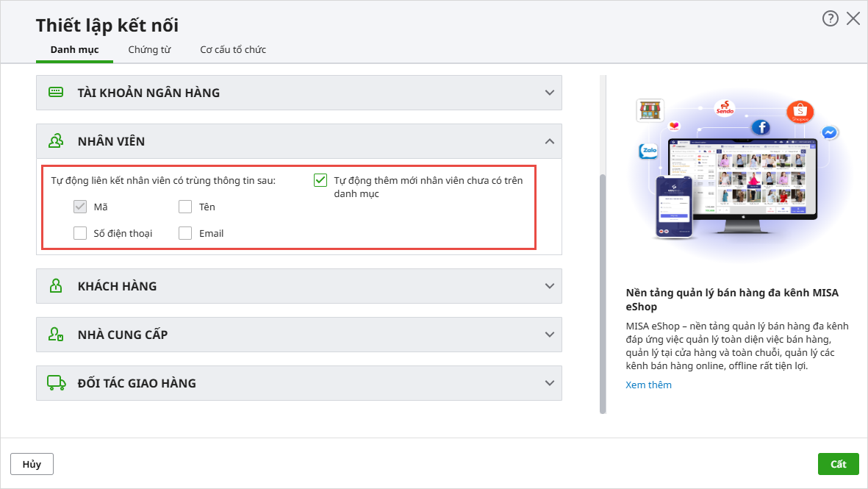Click the supplier (Nhà cung cấp) icon

click(56, 335)
